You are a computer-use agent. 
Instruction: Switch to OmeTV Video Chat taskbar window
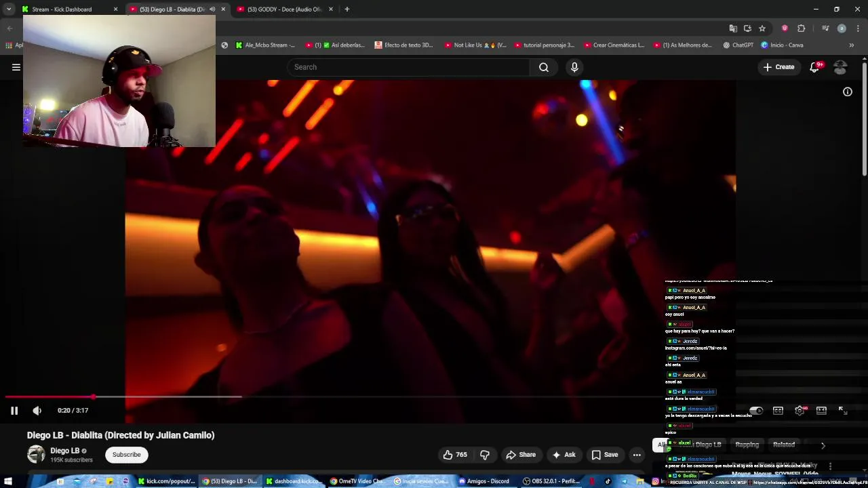[x=359, y=481]
